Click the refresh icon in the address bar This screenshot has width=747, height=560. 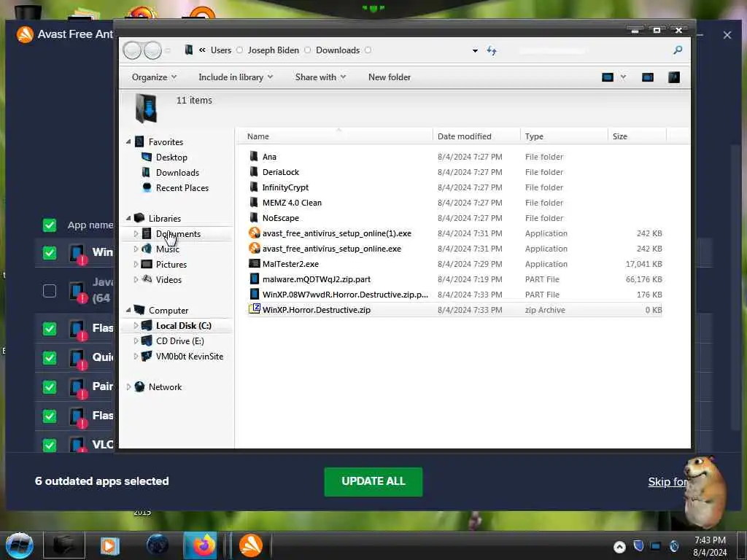(x=492, y=50)
